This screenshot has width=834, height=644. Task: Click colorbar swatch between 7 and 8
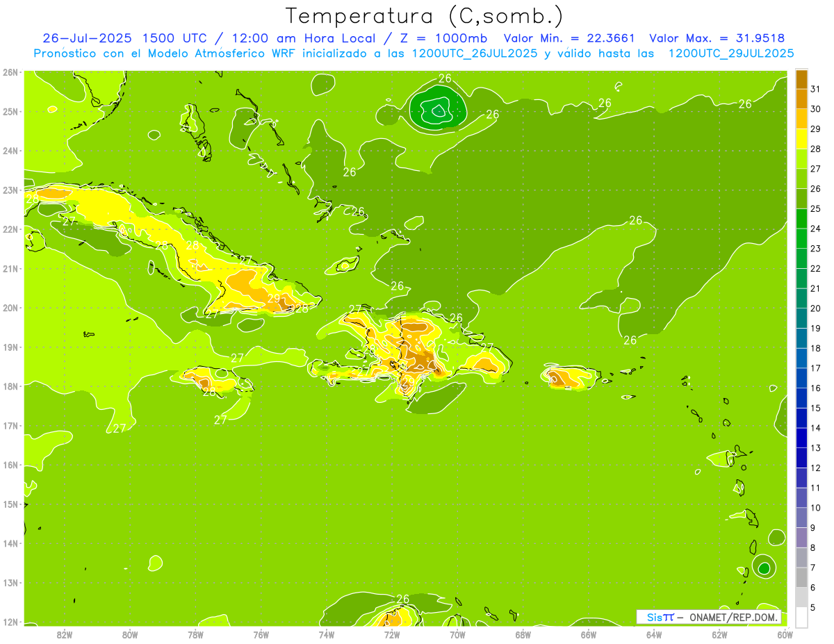point(801,557)
